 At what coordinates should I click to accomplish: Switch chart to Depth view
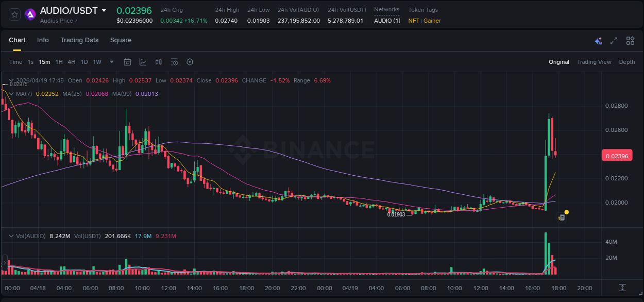[x=627, y=62]
